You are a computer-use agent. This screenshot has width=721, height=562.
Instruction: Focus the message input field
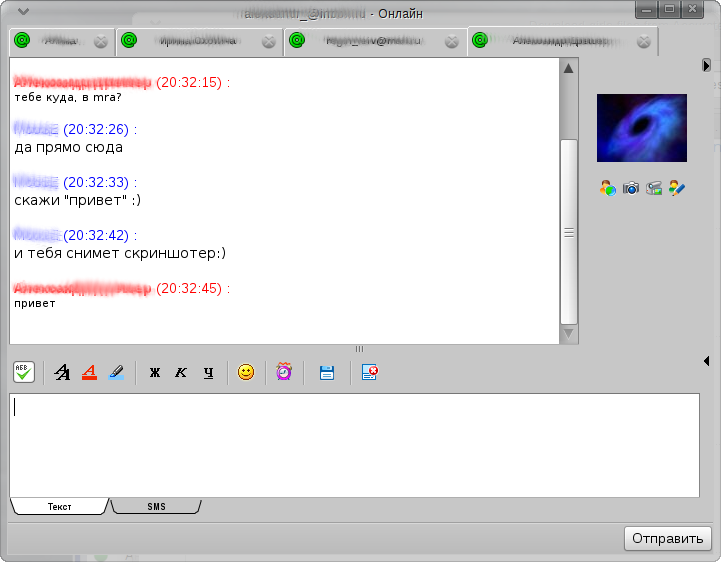pos(355,445)
